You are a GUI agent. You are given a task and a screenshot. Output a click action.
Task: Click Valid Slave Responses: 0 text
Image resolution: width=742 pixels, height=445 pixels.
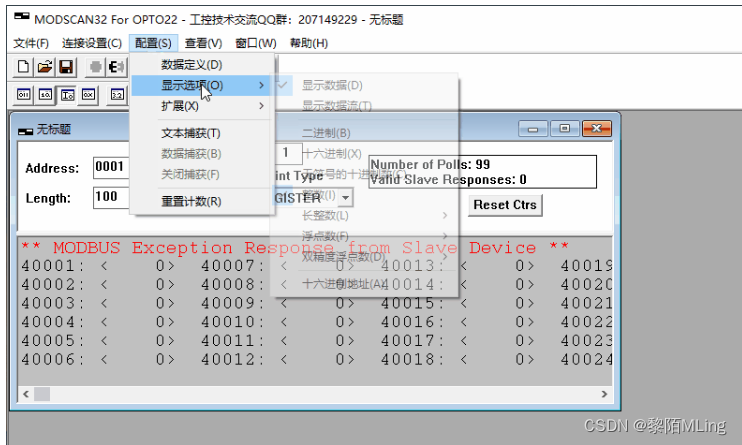pos(448,180)
